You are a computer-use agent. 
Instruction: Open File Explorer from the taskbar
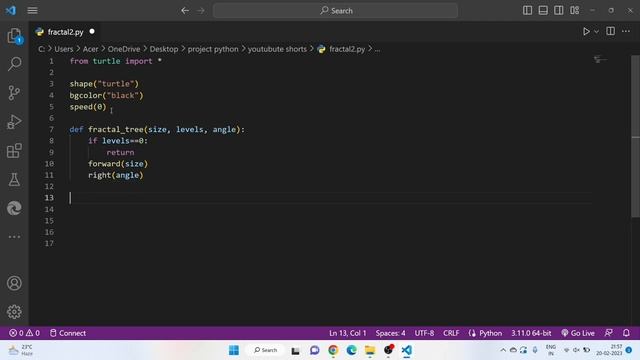click(370, 350)
